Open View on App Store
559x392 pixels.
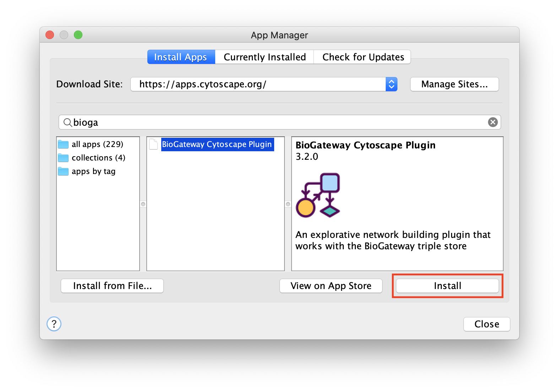coord(331,286)
